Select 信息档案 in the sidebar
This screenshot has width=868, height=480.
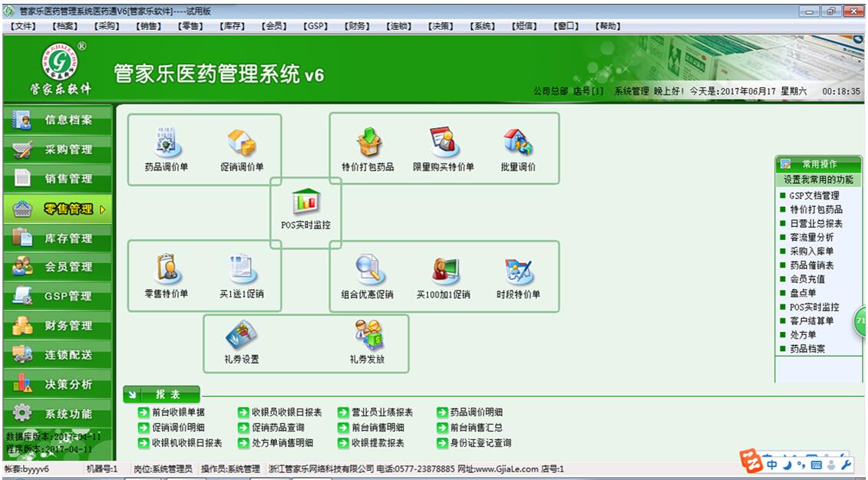(57, 120)
